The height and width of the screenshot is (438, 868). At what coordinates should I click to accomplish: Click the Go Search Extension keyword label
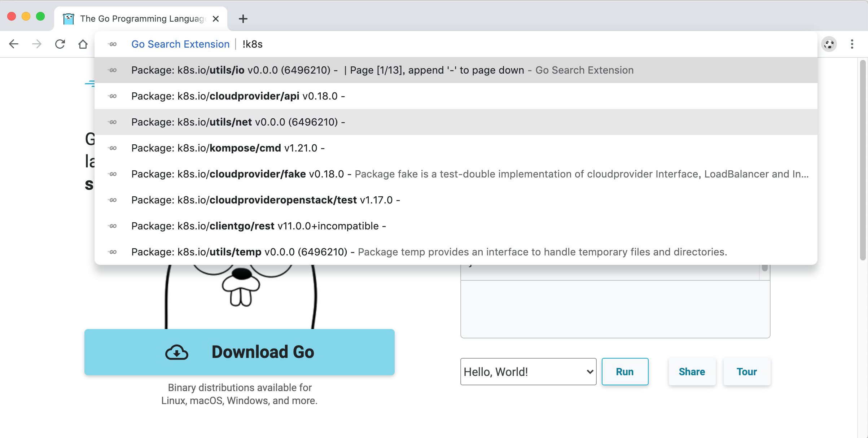point(180,44)
